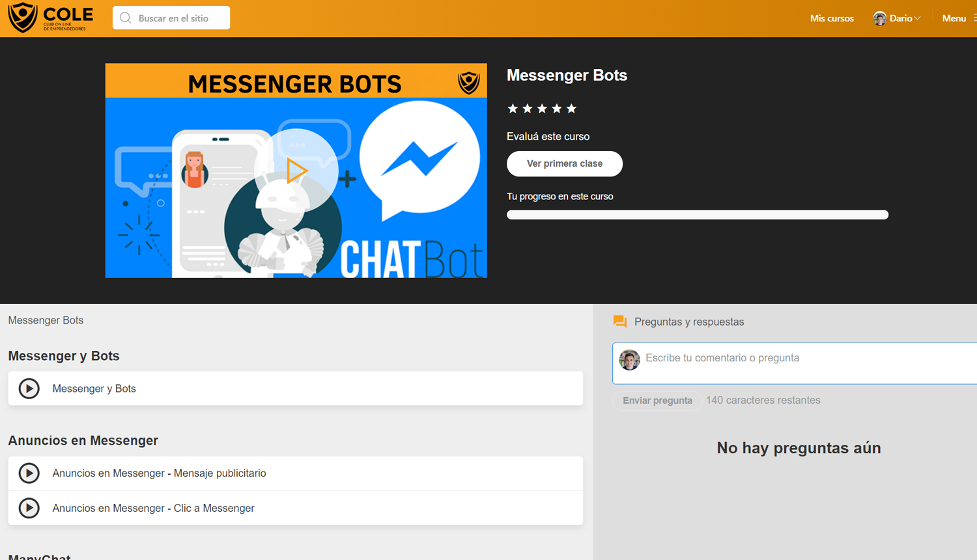Play icon for Mensaje publicitario lesson

click(x=29, y=473)
